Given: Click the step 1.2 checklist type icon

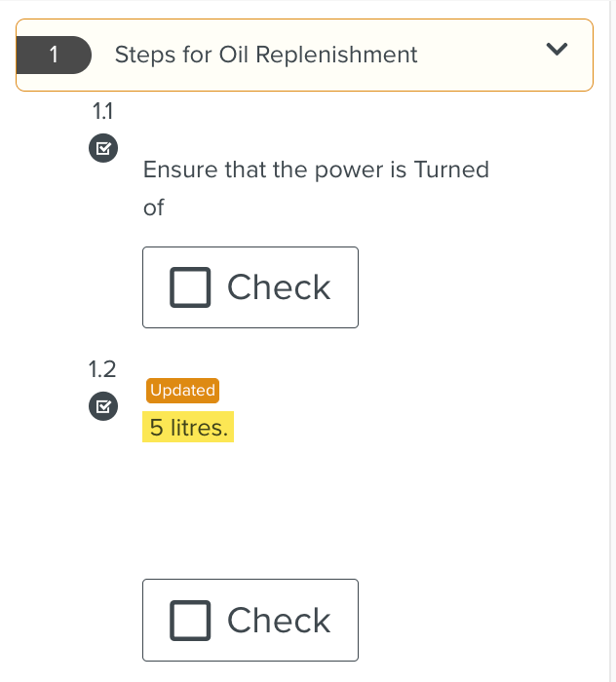Looking at the screenshot, I should [103, 405].
